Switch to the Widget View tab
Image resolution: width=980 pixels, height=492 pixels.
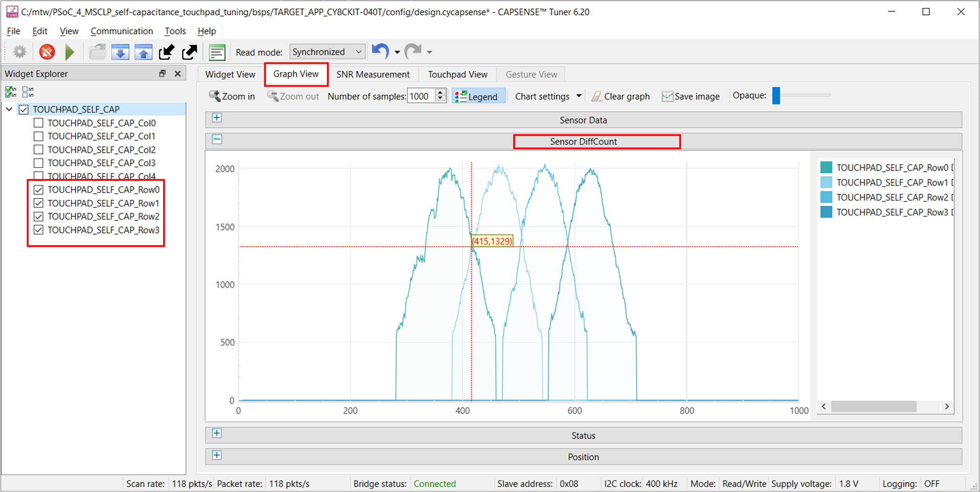[x=230, y=74]
